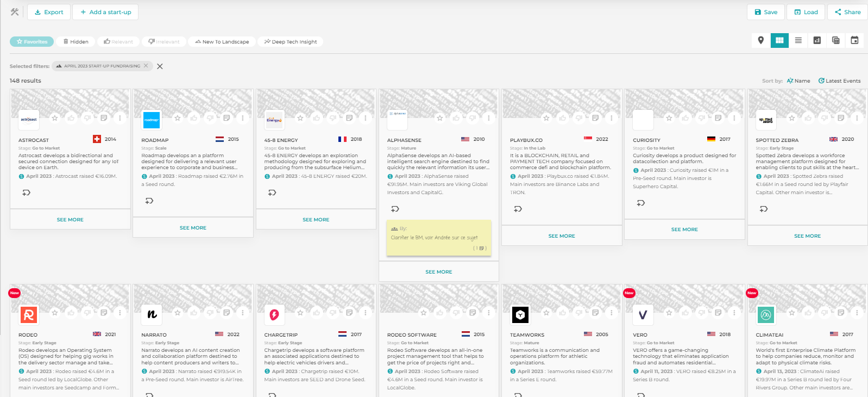The width and height of the screenshot is (868, 397).
Task: Thumbs up the Teamworks card
Action: click(563, 313)
